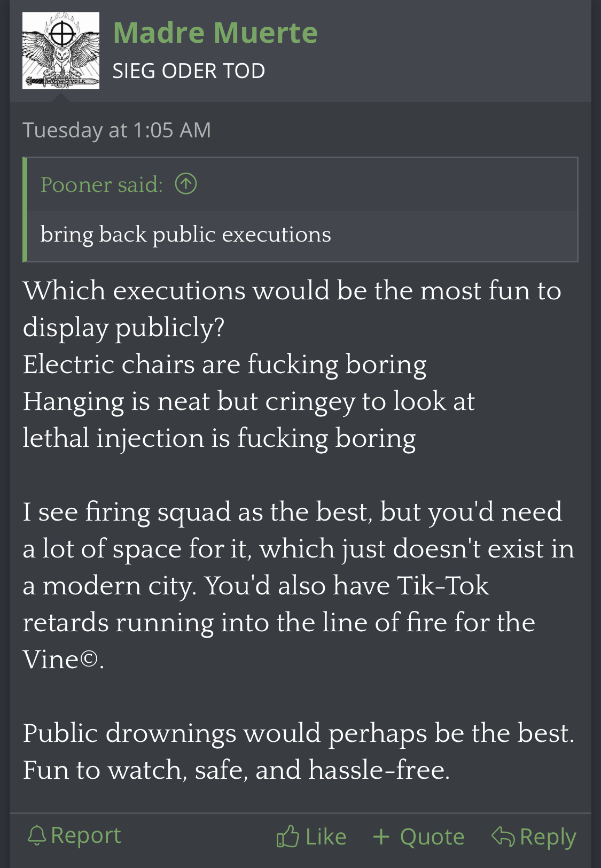
Task: Click the first paragraph of the post body
Action: click(292, 365)
